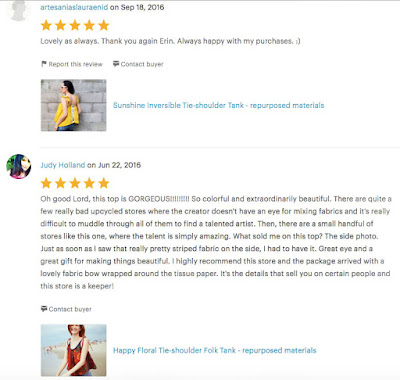Click the middle star in Judy Holland's rating
This screenshot has height=380, width=400.
point(75,183)
